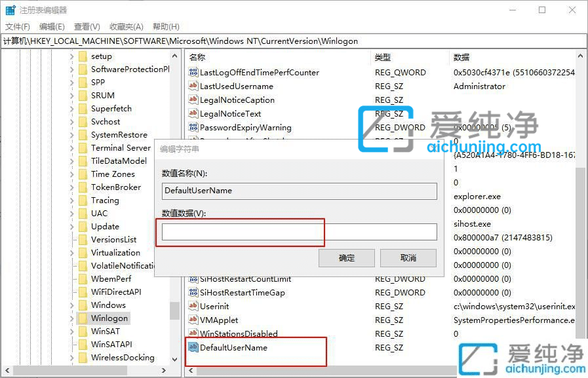Select the WiFiDirectAPI tree item
Viewport: 588px width, 378px height.
click(x=116, y=292)
